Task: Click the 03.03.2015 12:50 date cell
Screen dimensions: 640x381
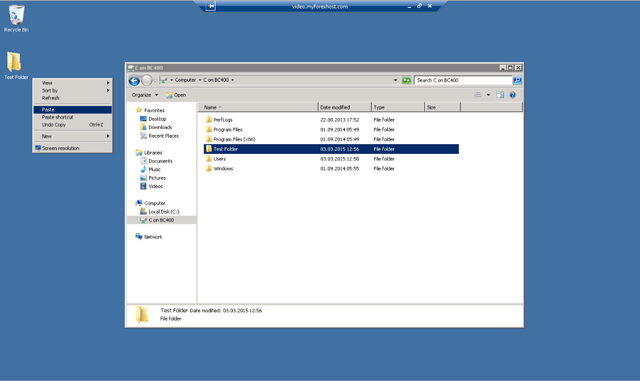Action: coord(340,159)
